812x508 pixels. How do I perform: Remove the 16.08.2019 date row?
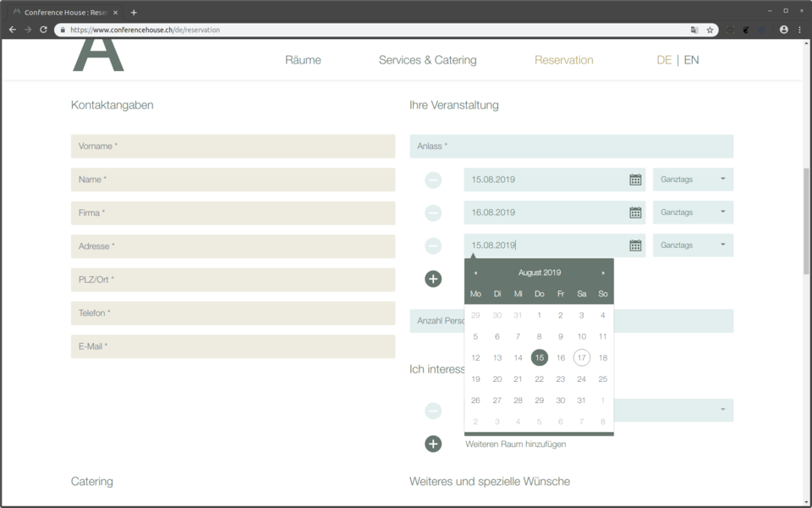[x=433, y=213]
